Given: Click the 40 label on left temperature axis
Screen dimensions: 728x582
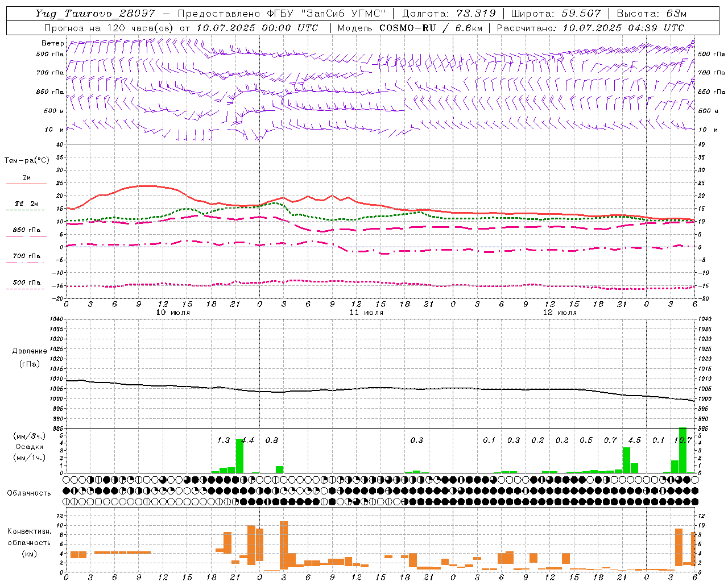Looking at the screenshot, I should point(59,144).
